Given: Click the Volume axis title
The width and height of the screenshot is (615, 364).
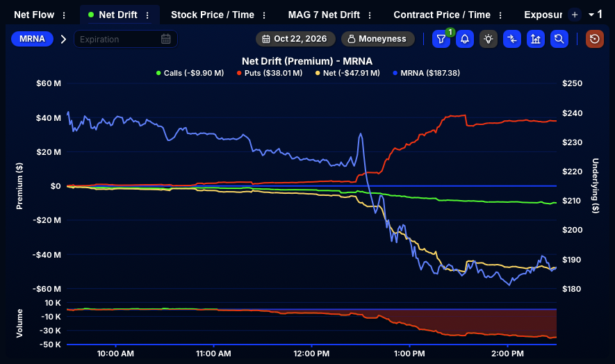Looking at the screenshot, I should [19, 323].
